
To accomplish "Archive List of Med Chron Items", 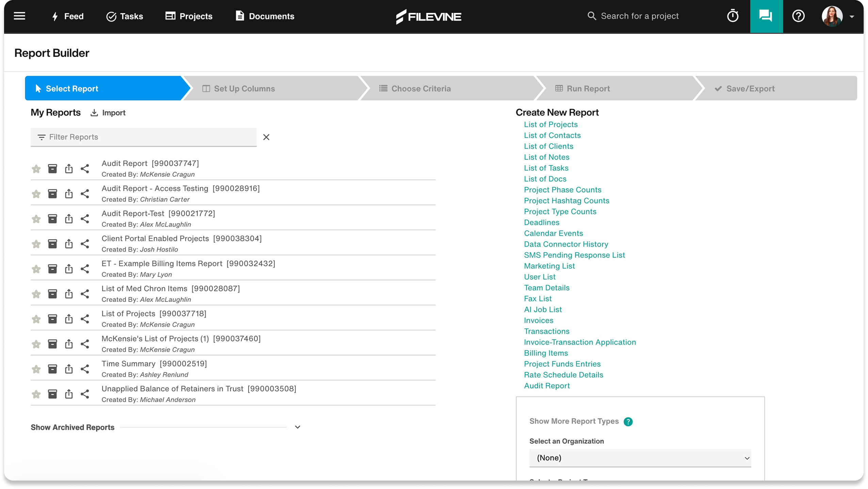I will pos(52,294).
